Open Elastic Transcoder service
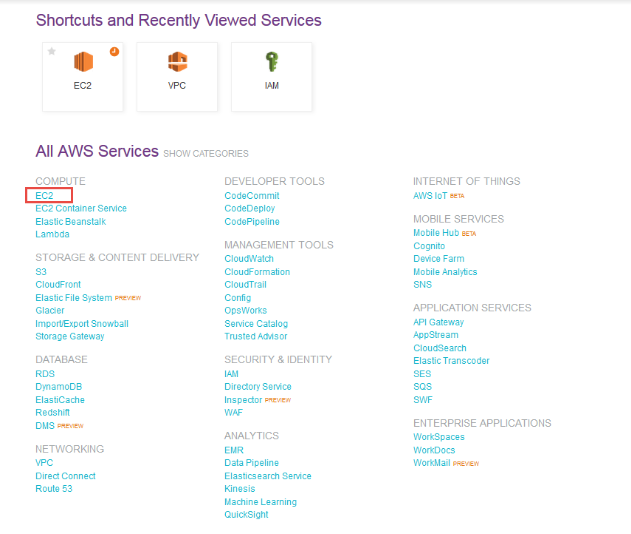 click(x=452, y=361)
